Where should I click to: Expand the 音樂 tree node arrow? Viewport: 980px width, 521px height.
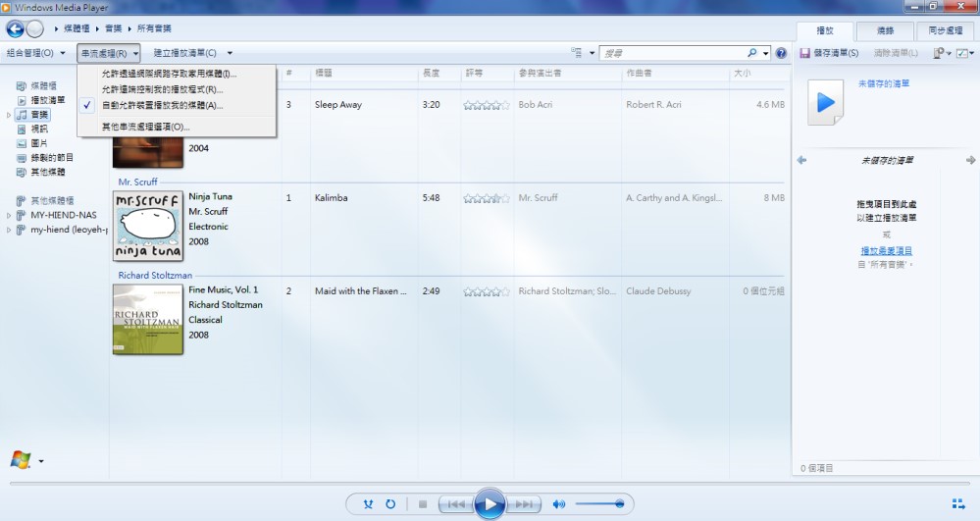[9, 115]
